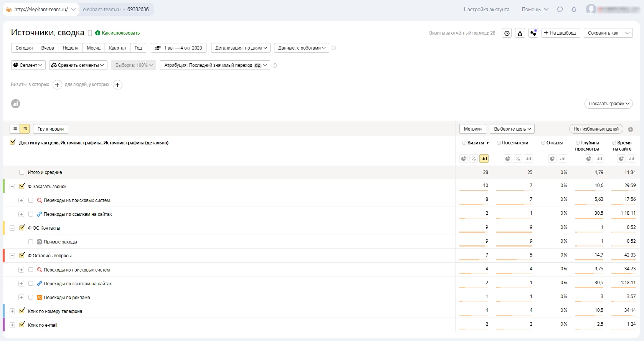
Task: Select the Неделя period tab
Action: [x=70, y=48]
